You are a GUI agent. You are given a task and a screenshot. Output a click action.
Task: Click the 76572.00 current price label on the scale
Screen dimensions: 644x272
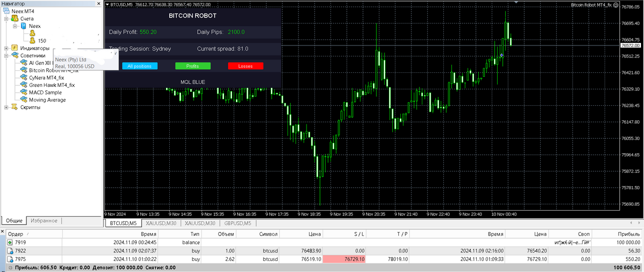click(630, 45)
